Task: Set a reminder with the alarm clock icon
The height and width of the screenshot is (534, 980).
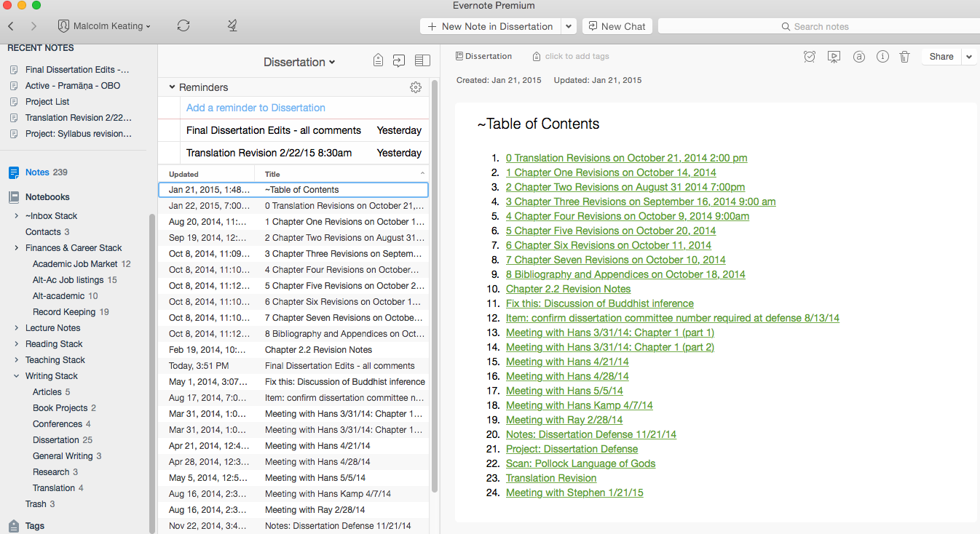Action: (810, 57)
